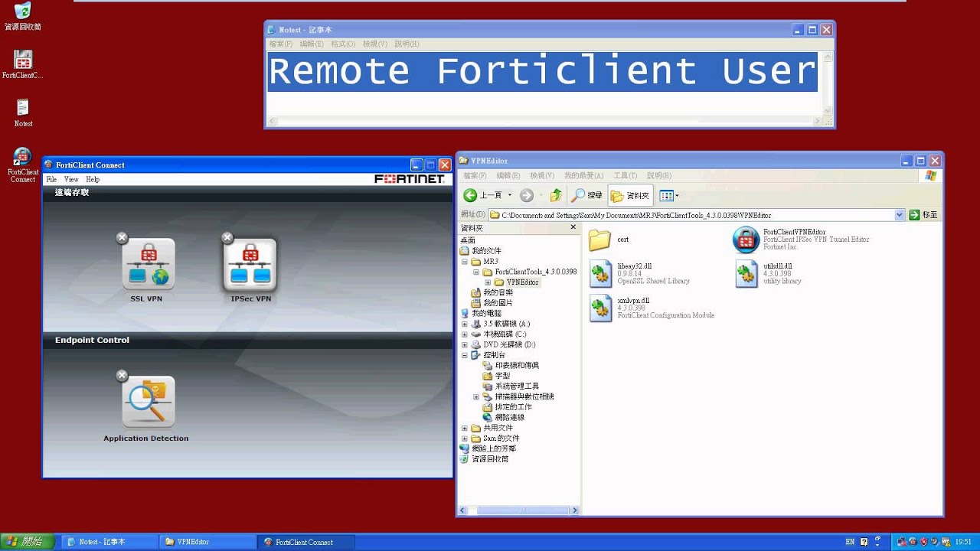Image resolution: width=980 pixels, height=551 pixels.
Task: Open the FortiClientC... desktop icon
Action: (x=23, y=64)
